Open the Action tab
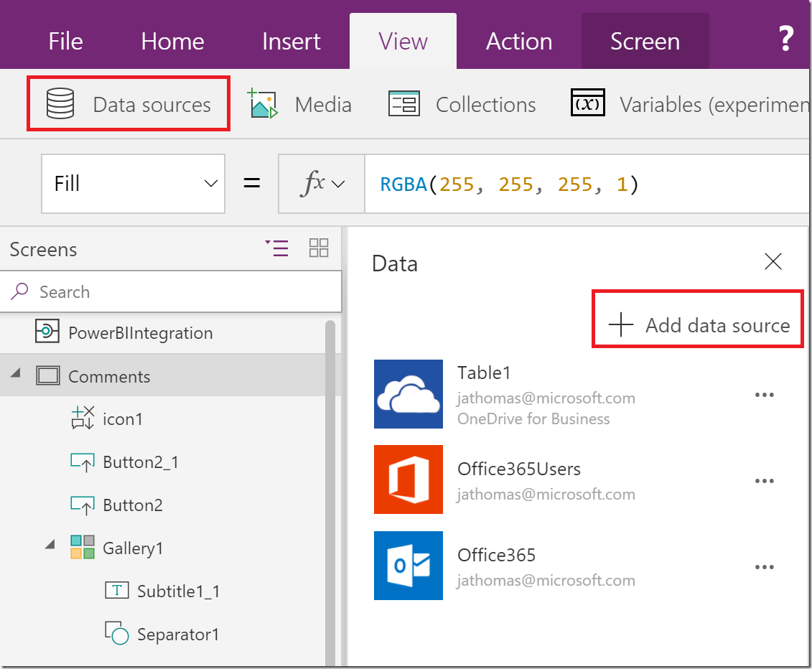 coord(519,42)
